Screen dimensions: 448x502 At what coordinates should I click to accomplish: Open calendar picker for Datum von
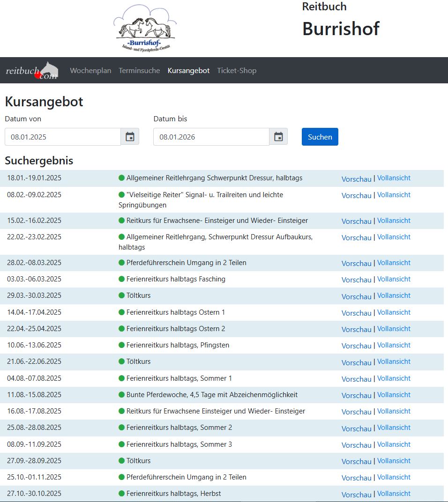tap(130, 137)
